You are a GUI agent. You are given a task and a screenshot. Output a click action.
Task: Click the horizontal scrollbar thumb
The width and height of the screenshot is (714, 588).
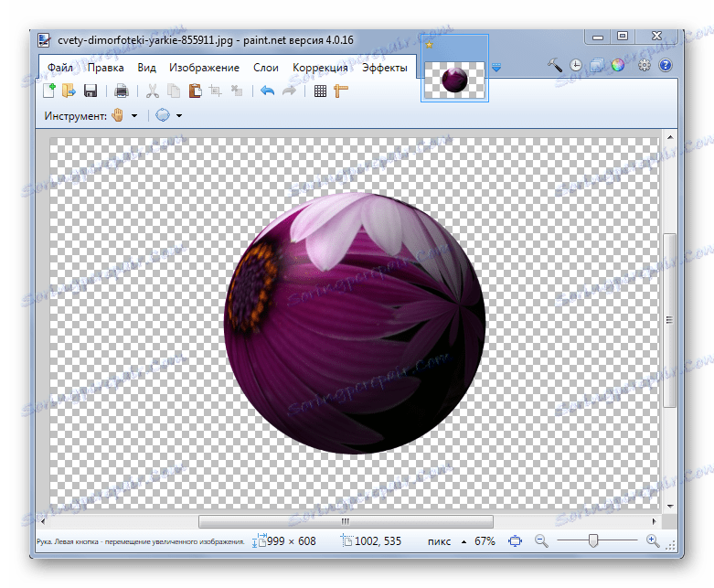pos(346,521)
